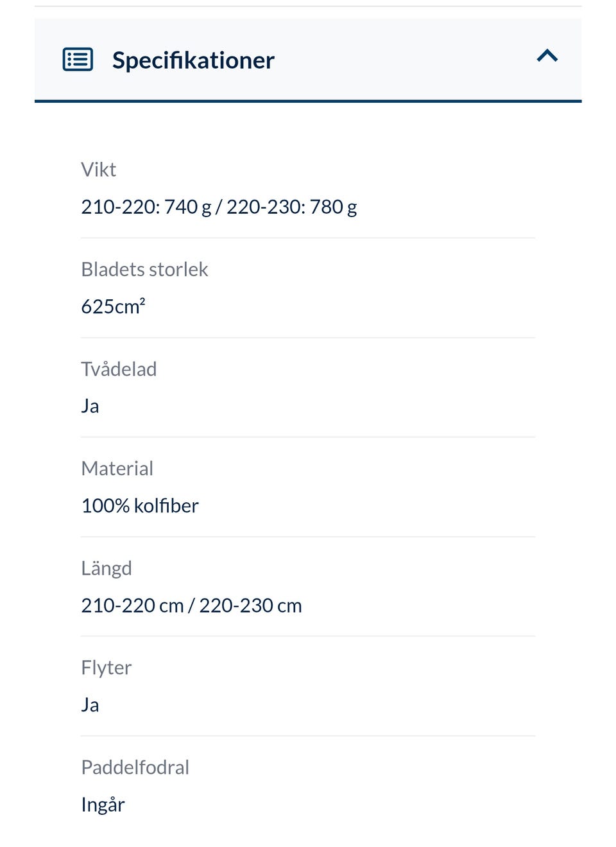Select the 625cm² blade size value
The width and height of the screenshot is (616, 847).
point(113,306)
